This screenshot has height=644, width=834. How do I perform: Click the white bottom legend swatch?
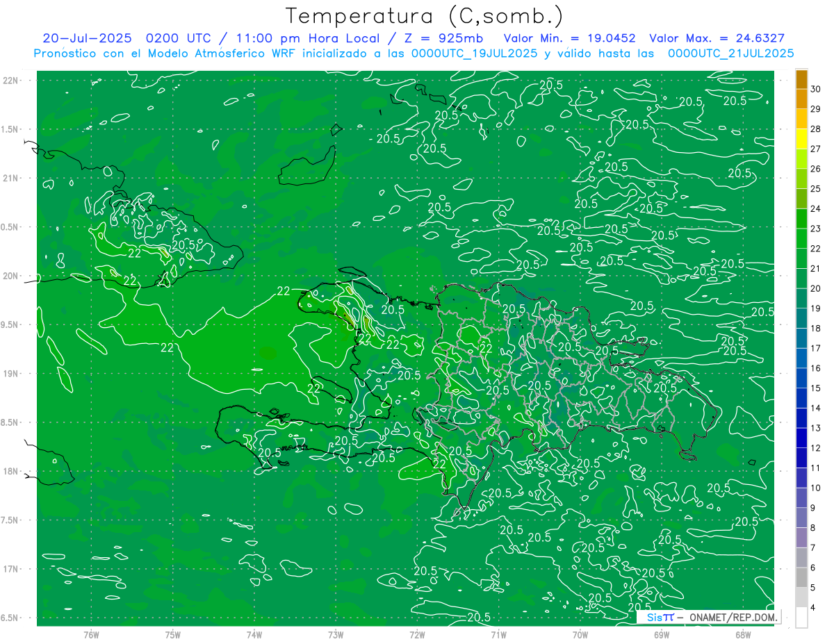coord(801,618)
